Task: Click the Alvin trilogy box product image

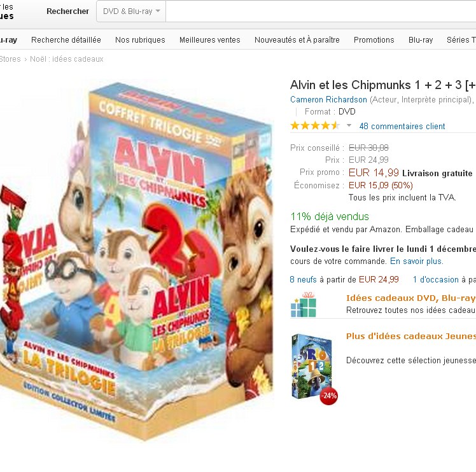Action: pos(136,261)
